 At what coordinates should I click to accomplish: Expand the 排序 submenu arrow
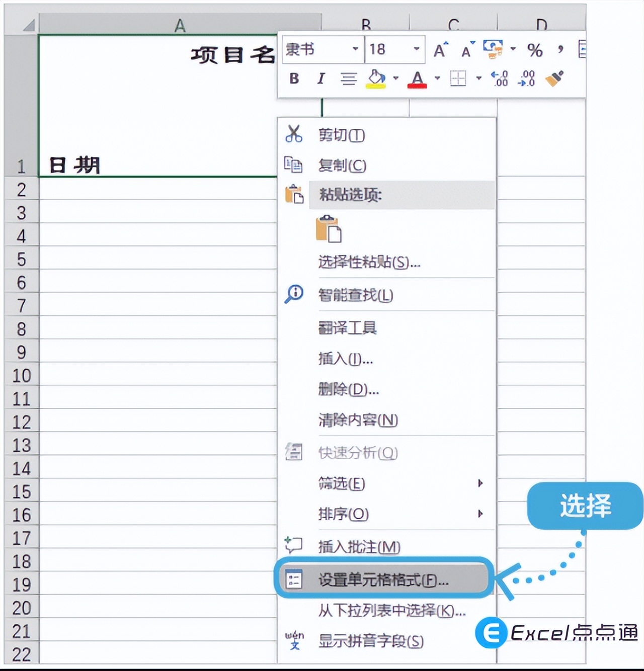[x=480, y=514]
